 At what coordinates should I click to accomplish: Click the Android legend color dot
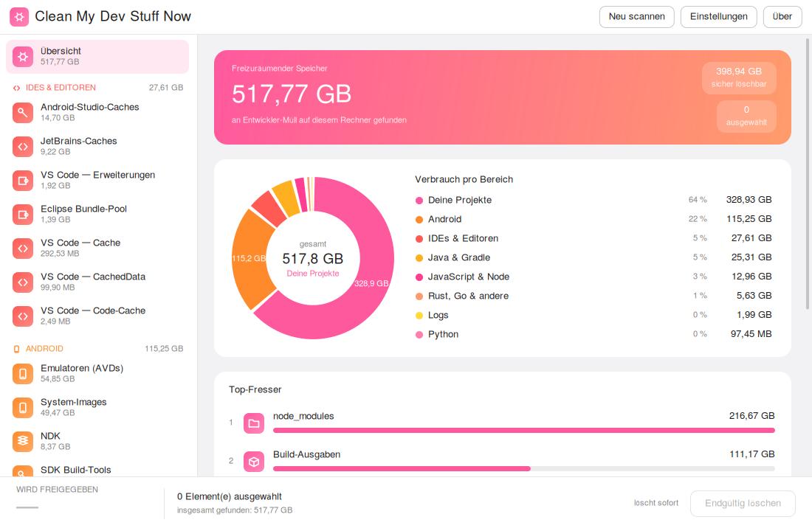[419, 220]
